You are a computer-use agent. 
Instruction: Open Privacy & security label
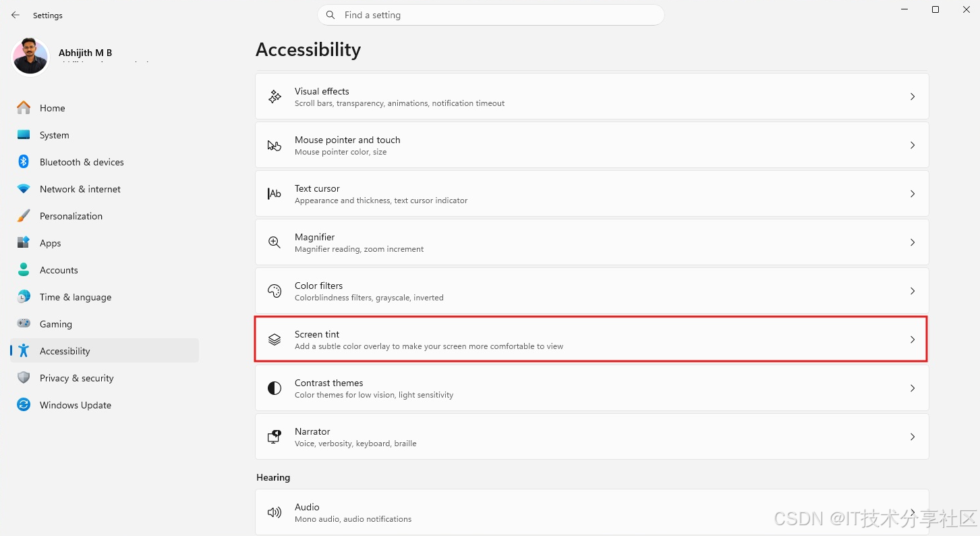pos(77,378)
